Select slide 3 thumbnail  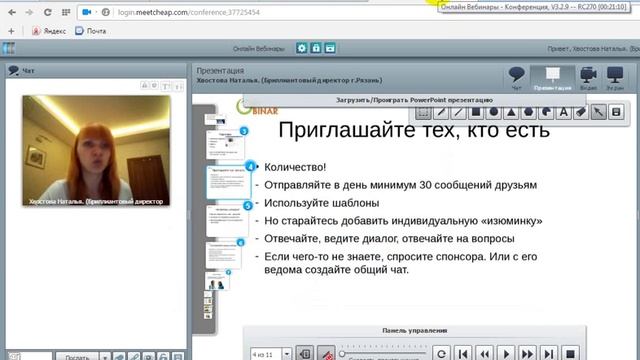(226, 145)
